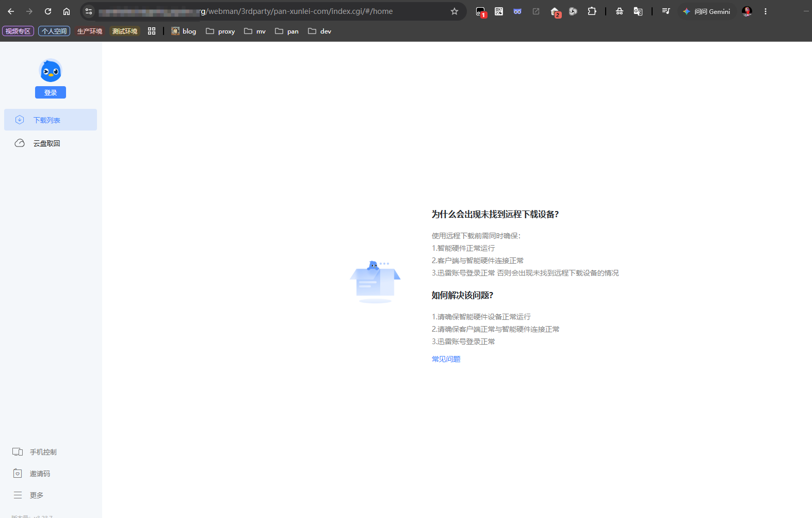The width and height of the screenshot is (812, 518).
Task: Reload the page with refresh icon
Action: click(x=48, y=11)
